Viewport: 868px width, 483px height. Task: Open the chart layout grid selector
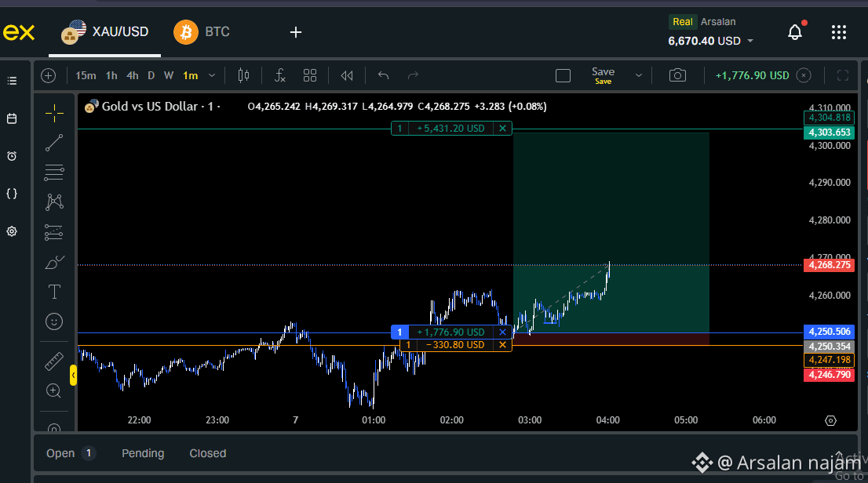coord(310,76)
